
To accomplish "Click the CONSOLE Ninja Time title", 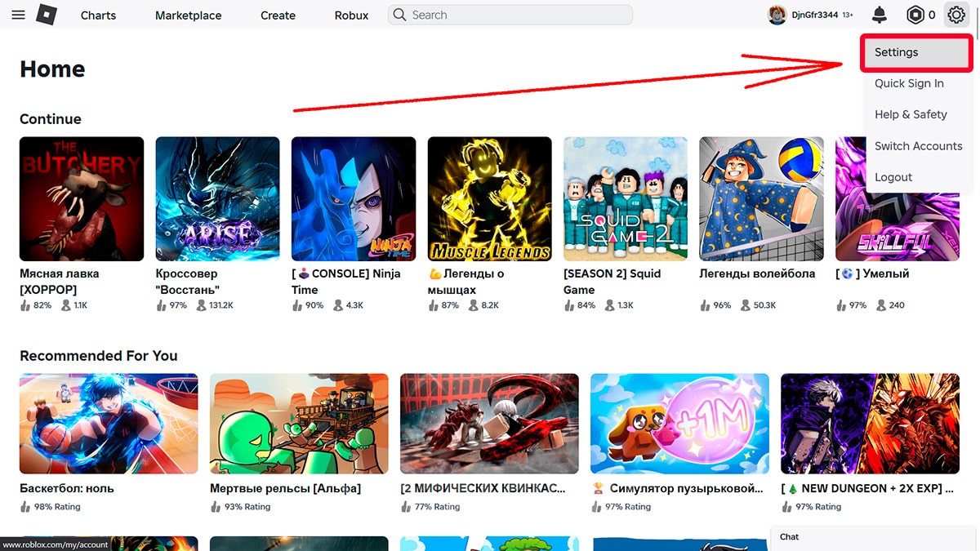I will pyautogui.click(x=346, y=282).
